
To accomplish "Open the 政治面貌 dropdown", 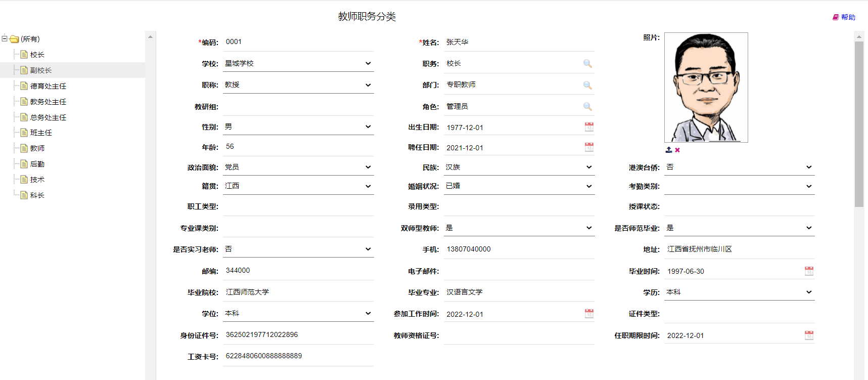I will tap(298, 167).
